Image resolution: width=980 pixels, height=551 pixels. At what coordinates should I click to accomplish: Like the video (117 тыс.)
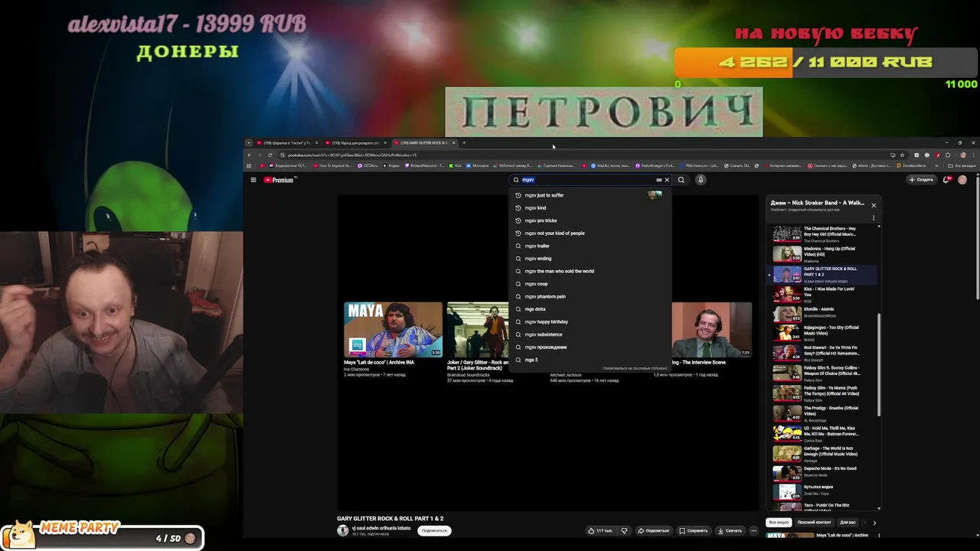click(x=601, y=530)
